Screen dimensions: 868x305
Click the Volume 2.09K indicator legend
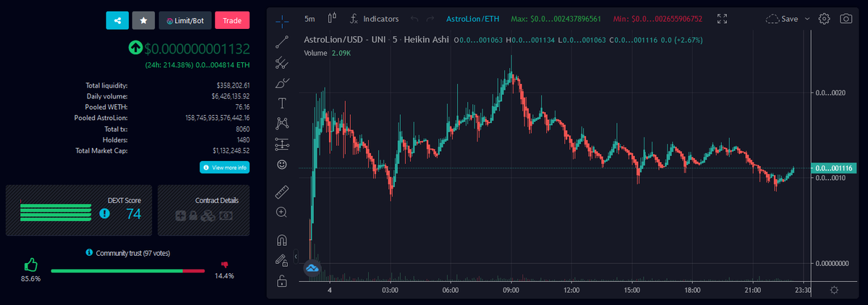328,53
